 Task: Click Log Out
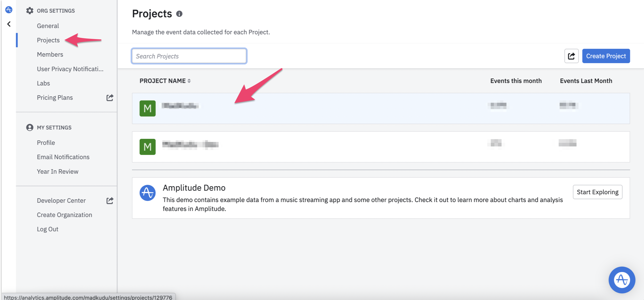tap(48, 229)
